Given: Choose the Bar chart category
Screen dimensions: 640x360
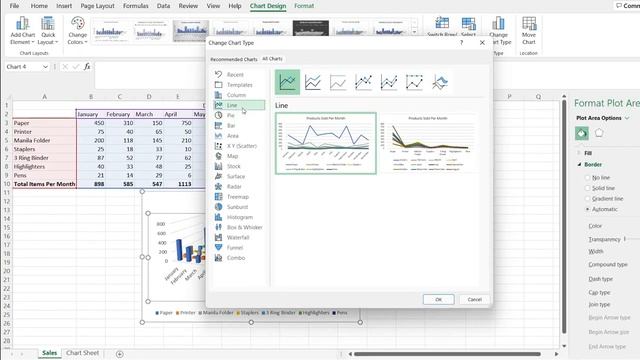Looking at the screenshot, I should (239, 126).
